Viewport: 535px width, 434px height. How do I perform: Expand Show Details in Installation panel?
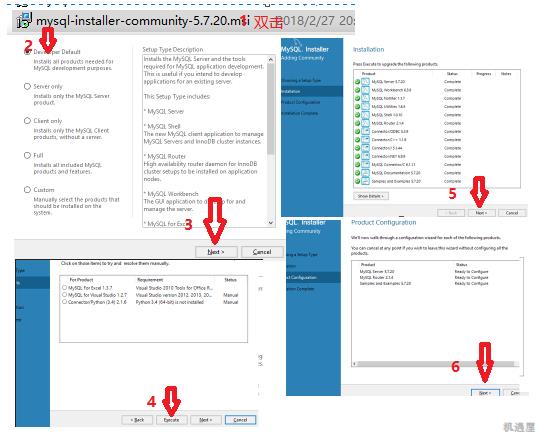[371, 196]
